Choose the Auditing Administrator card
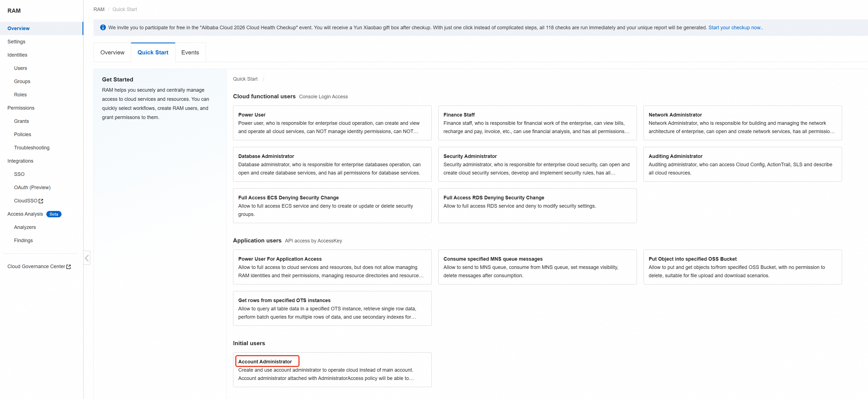868x399 pixels. point(742,164)
